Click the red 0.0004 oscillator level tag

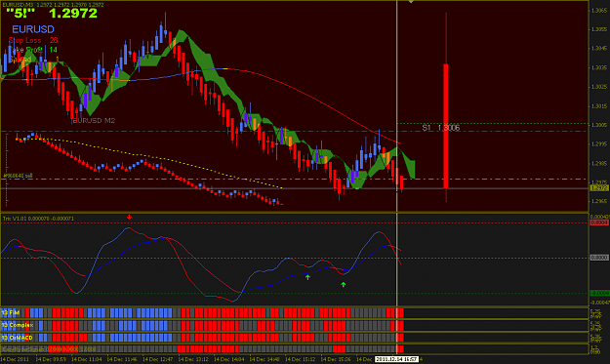pyautogui.click(x=599, y=222)
